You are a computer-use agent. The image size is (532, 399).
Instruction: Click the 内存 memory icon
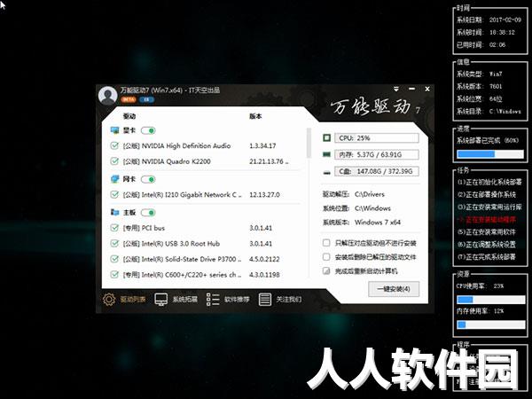tap(326, 154)
